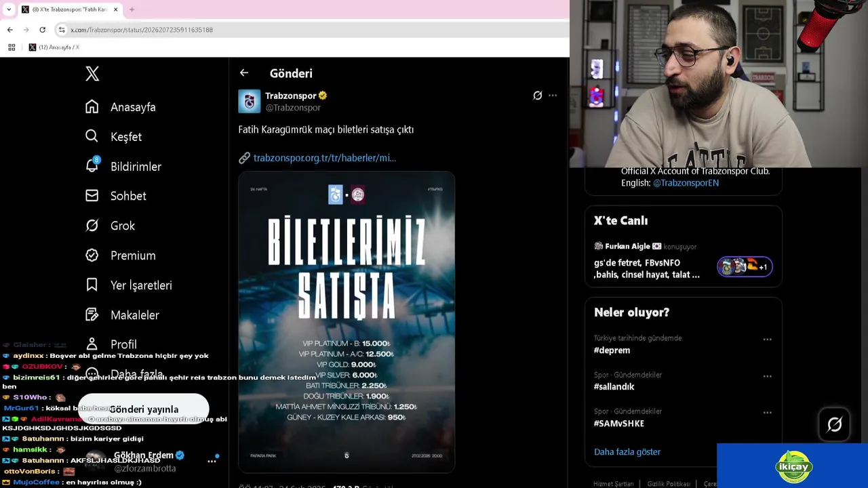Reload the page

pyautogui.click(x=43, y=30)
